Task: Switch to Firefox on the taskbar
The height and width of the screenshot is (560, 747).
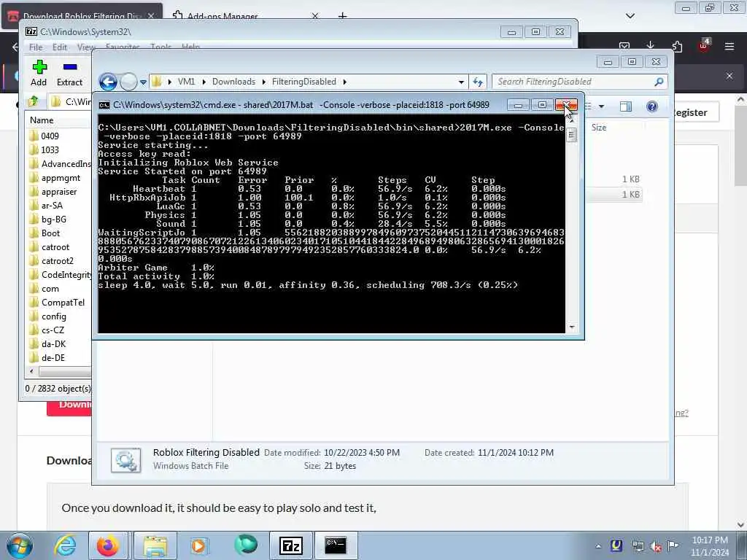Action: (108, 545)
